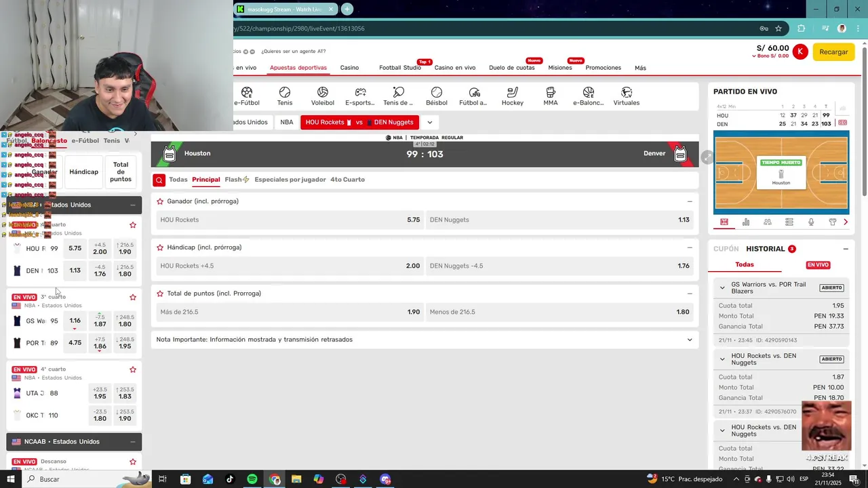Collapse the GS Warriors vs. POR bet entry
Image resolution: width=868 pixels, height=488 pixels.
pos(722,287)
